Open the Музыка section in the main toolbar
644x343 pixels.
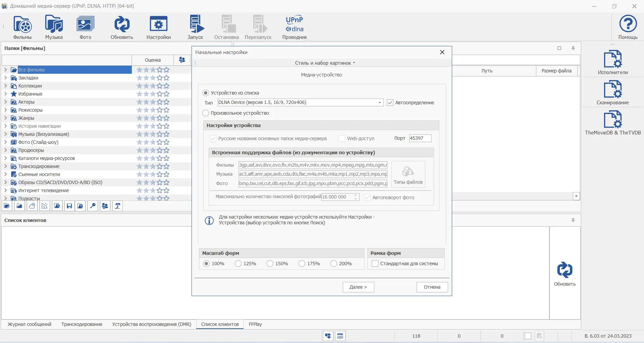[x=54, y=27]
